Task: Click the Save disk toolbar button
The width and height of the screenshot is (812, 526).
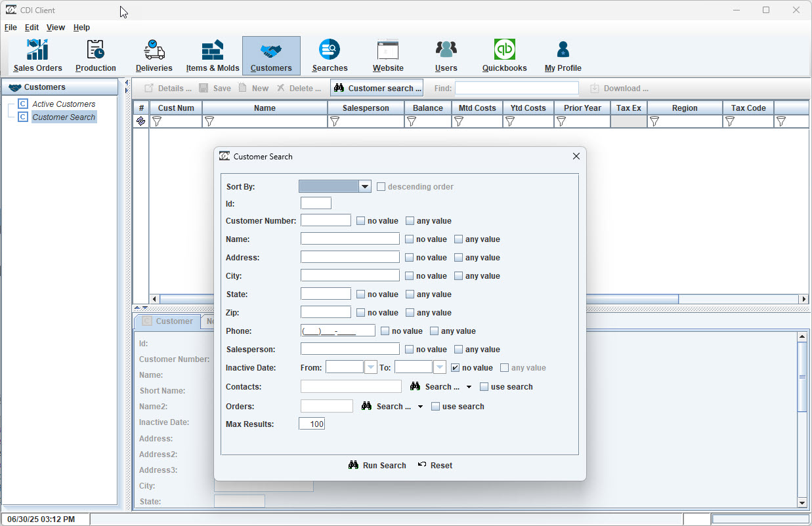Action: pyautogui.click(x=215, y=89)
